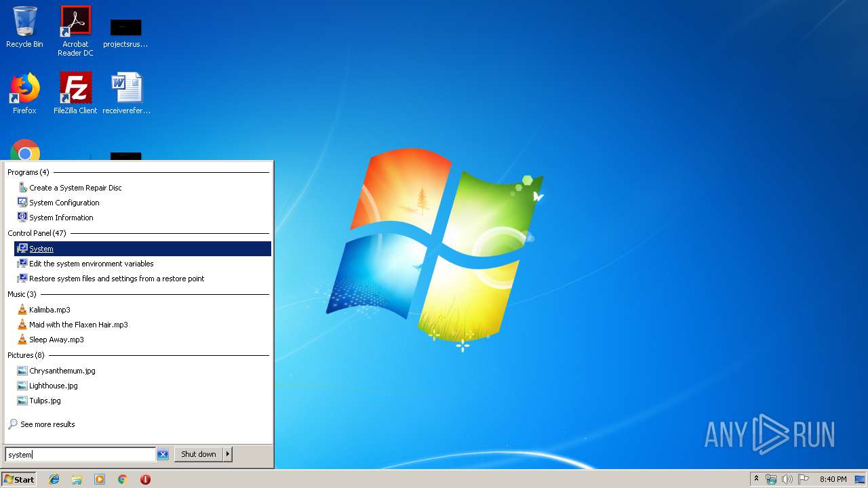Open Edit the system environment variables

click(92, 264)
